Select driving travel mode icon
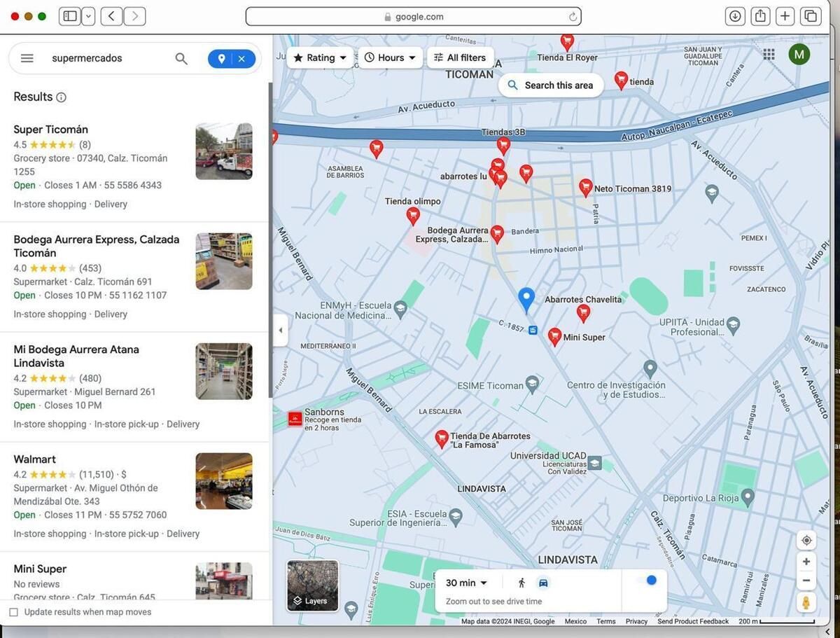 [543, 583]
